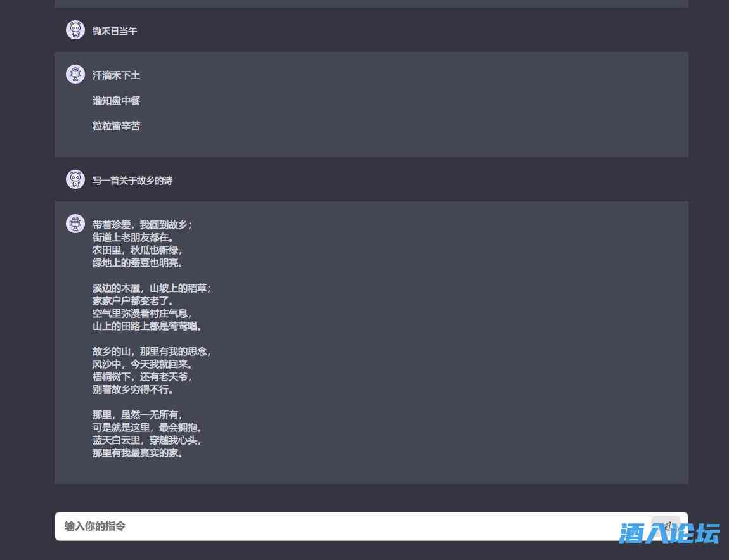Image resolution: width=729 pixels, height=560 pixels.
Task: Click poem line 家家户户都变老了
Action: point(133,301)
